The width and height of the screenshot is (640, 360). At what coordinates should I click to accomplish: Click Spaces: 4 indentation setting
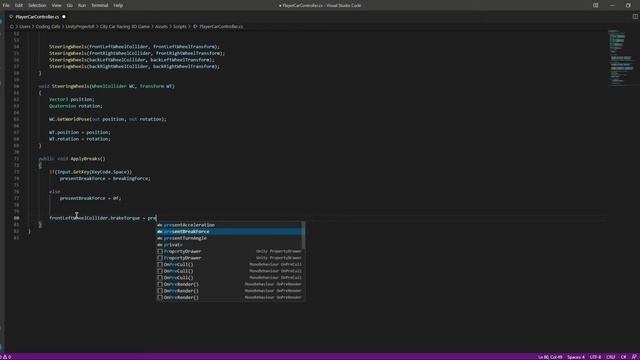576,357
